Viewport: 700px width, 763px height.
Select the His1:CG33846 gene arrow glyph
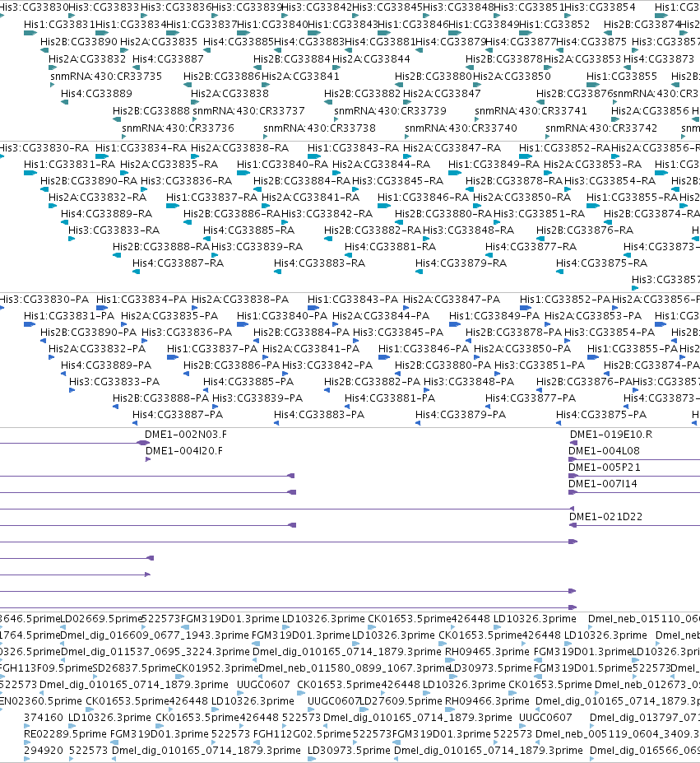(x=384, y=33)
